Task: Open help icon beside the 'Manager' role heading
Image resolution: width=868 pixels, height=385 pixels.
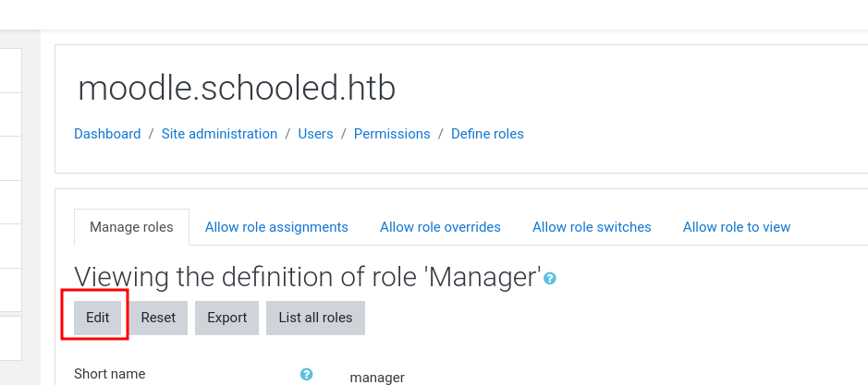Action: click(550, 278)
